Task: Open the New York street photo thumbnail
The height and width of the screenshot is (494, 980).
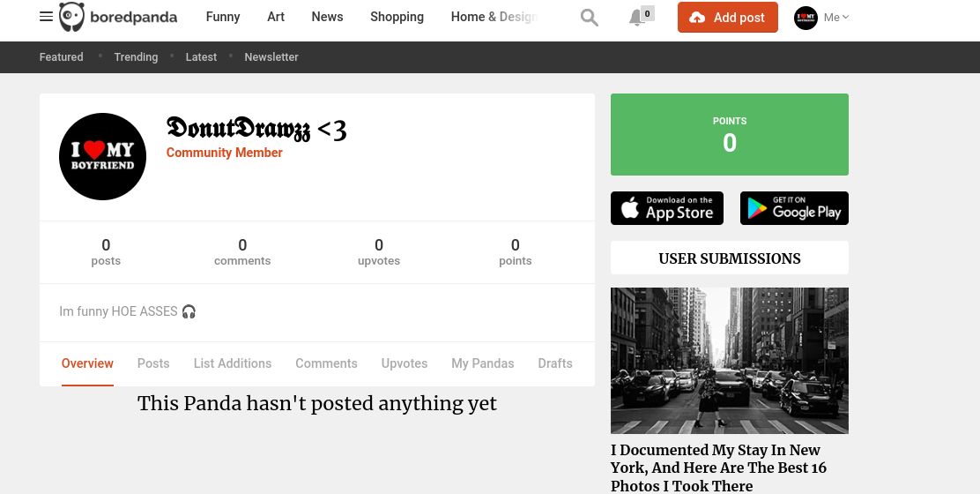Action: click(x=729, y=360)
